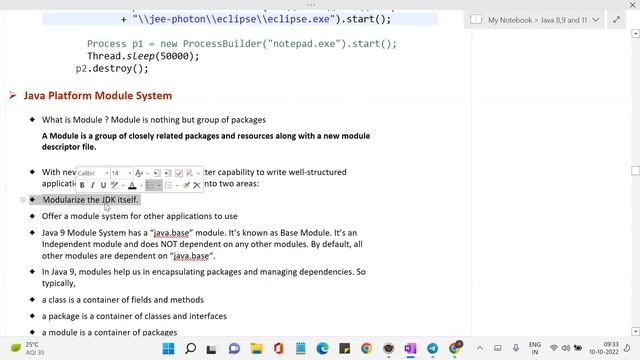The image size is (640, 360).
Task: Apply the text highlight color
Action: point(114,185)
